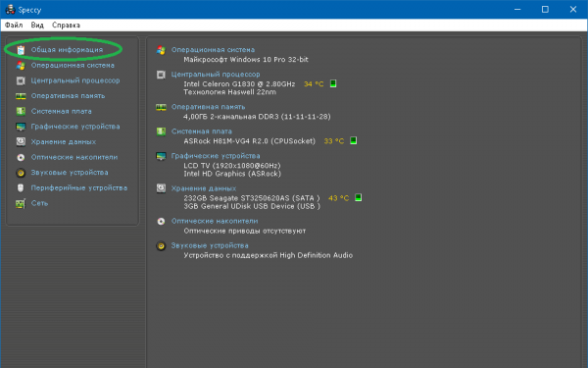
Task: Maximize the Speccy window
Action: 545,10
